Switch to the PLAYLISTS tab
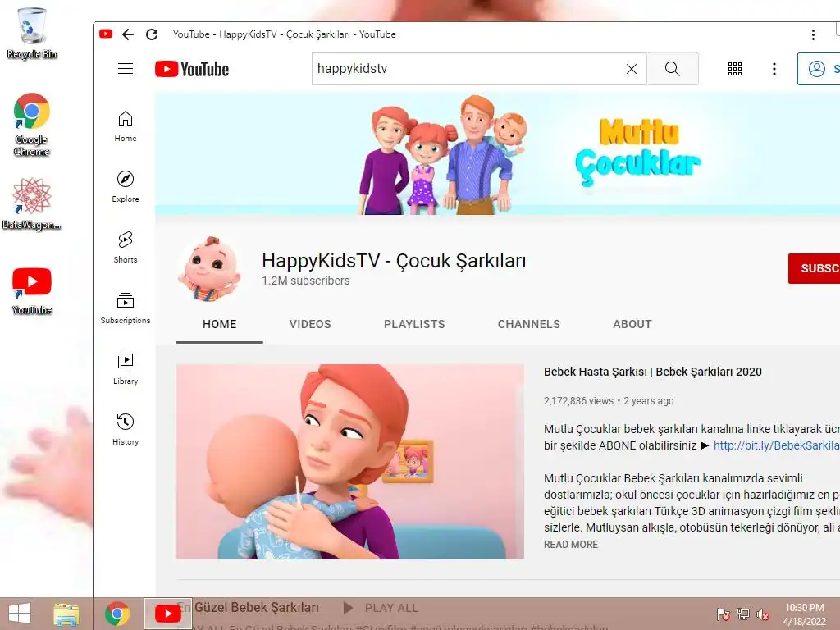The width and height of the screenshot is (840, 630). tap(414, 324)
